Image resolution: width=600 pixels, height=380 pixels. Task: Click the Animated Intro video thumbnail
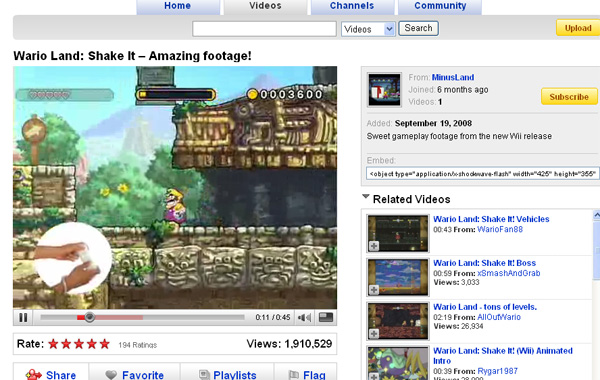(x=398, y=363)
